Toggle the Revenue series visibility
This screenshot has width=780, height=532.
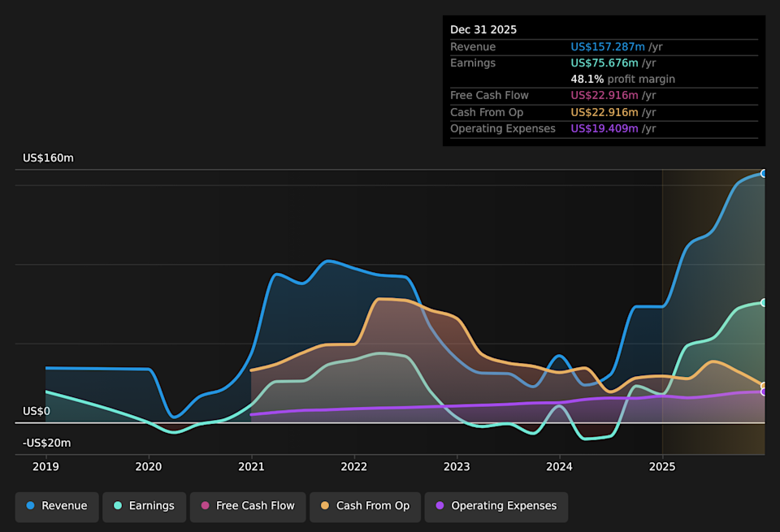(x=56, y=506)
